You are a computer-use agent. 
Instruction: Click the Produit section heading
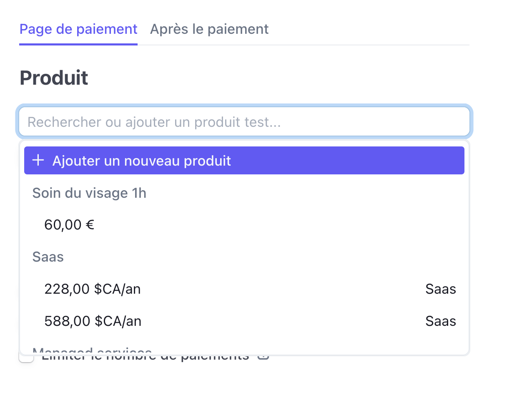click(54, 78)
